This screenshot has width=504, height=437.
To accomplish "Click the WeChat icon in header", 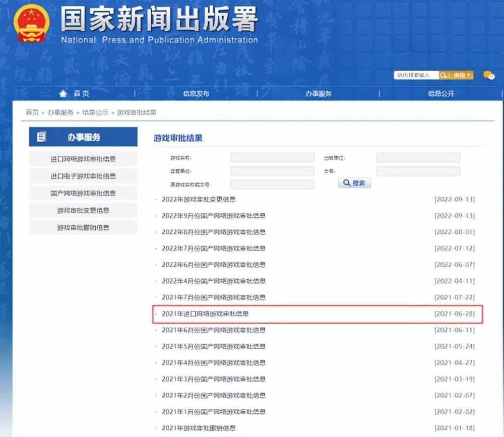I will pyautogui.click(x=488, y=76).
